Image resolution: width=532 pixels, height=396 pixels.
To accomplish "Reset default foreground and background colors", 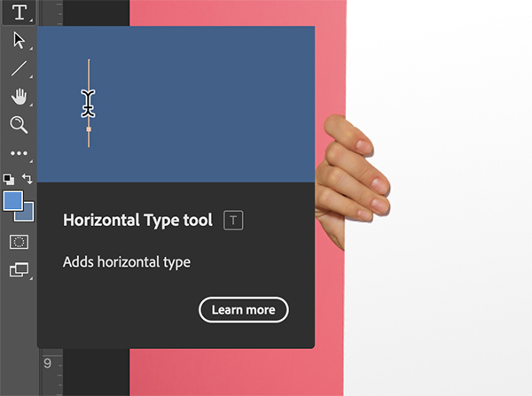I will click(x=9, y=179).
